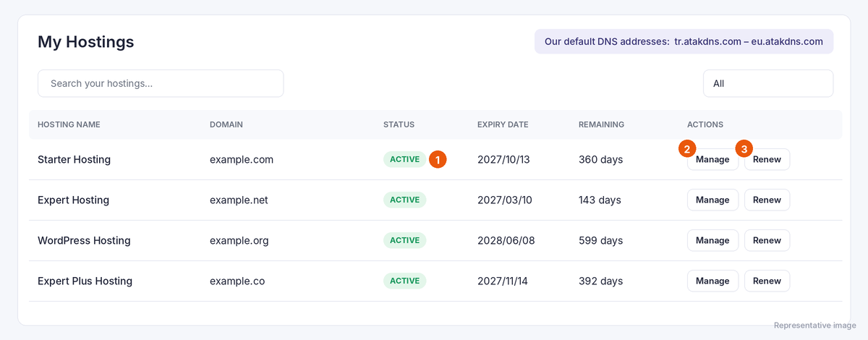Renew the Starter Hosting plan
868x340 pixels.
(767, 159)
